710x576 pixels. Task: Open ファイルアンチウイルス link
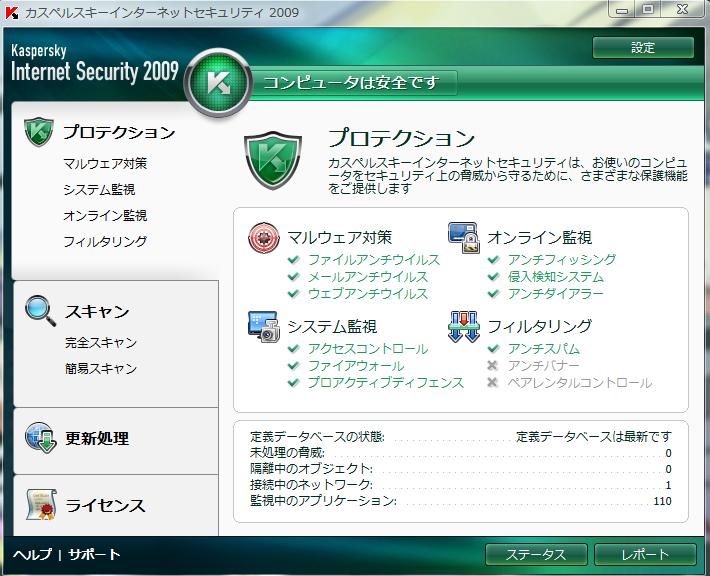[x=374, y=259]
